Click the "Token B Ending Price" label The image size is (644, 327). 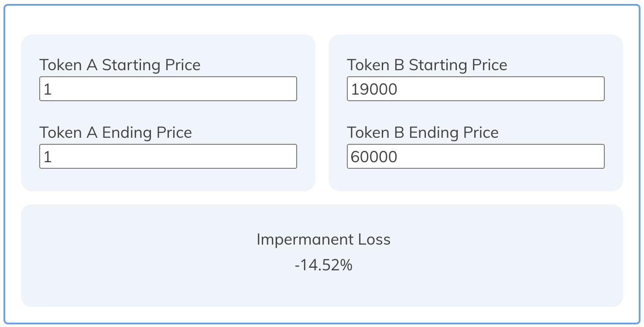pyautogui.click(x=423, y=133)
